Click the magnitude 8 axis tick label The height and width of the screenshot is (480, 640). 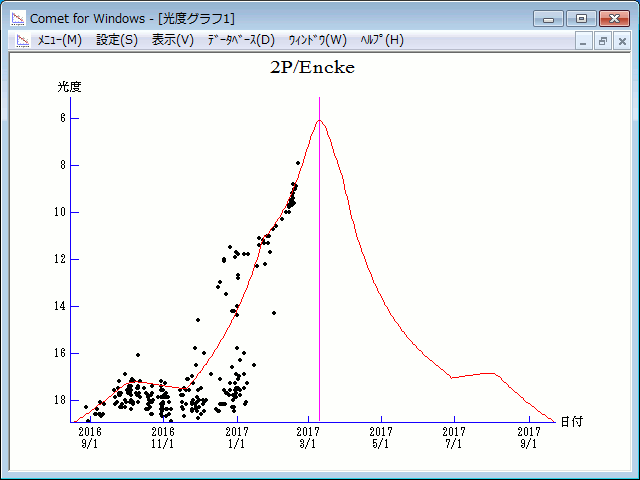tap(63, 165)
